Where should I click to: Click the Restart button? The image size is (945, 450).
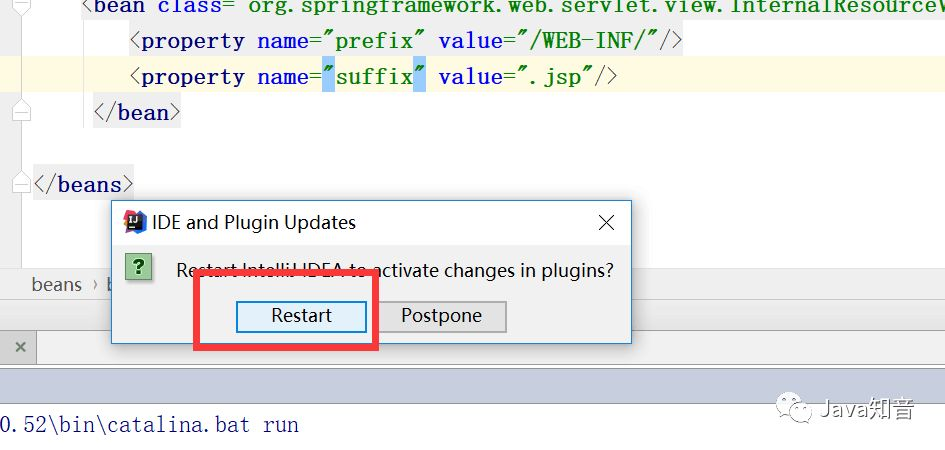(x=301, y=317)
